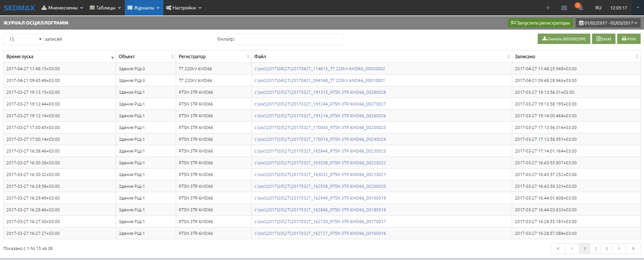Open the date range picker 01/02/2017 - 02/05/2017
The image size is (644, 260).
click(608, 23)
